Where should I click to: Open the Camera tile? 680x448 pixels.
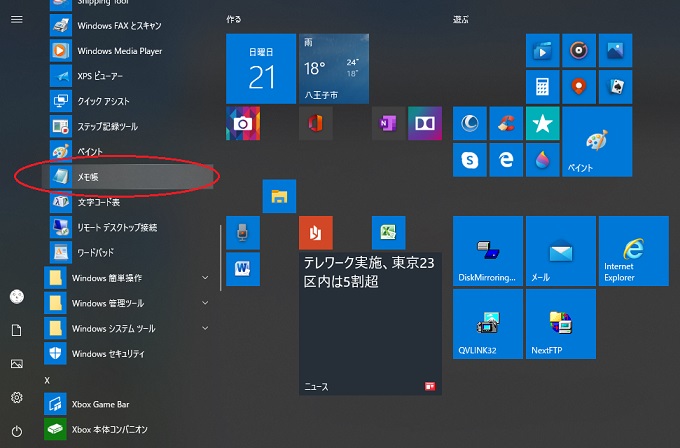click(x=243, y=123)
